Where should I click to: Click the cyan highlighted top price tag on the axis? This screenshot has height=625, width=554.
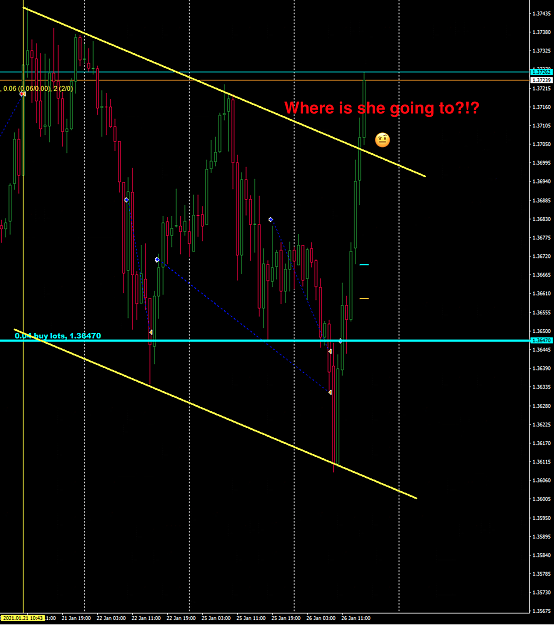point(541,72)
